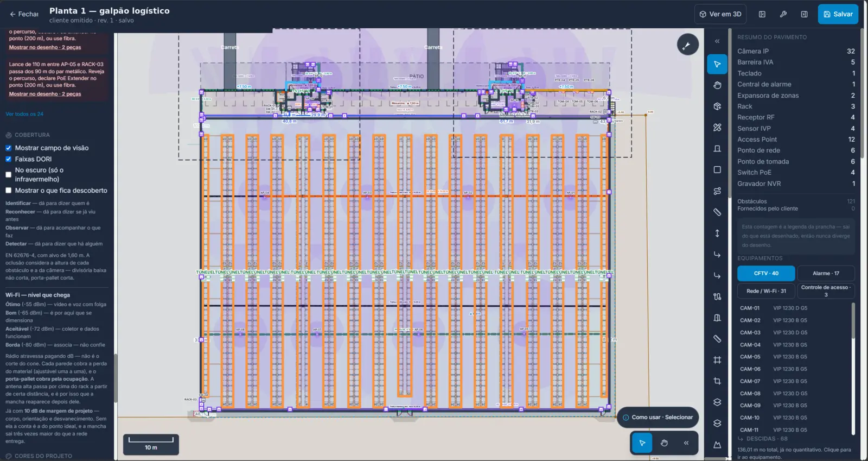
Task: Select the route path tool
Action: (717, 191)
